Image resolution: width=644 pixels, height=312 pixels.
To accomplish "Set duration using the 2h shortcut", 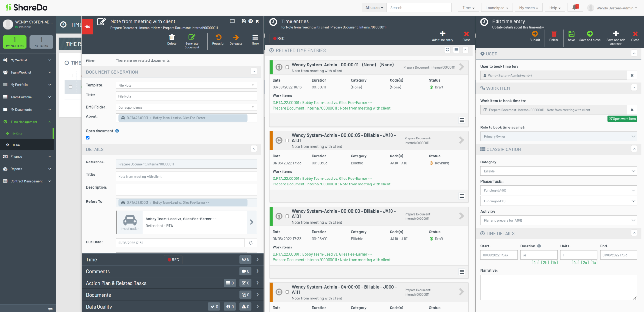I will [x=545, y=263].
